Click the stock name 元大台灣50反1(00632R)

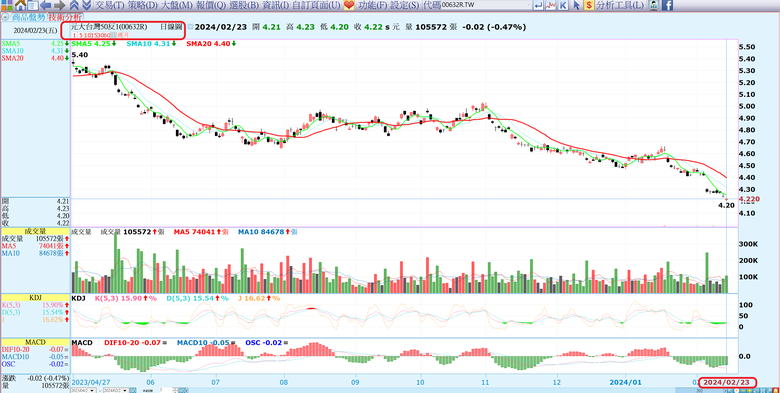tap(109, 27)
